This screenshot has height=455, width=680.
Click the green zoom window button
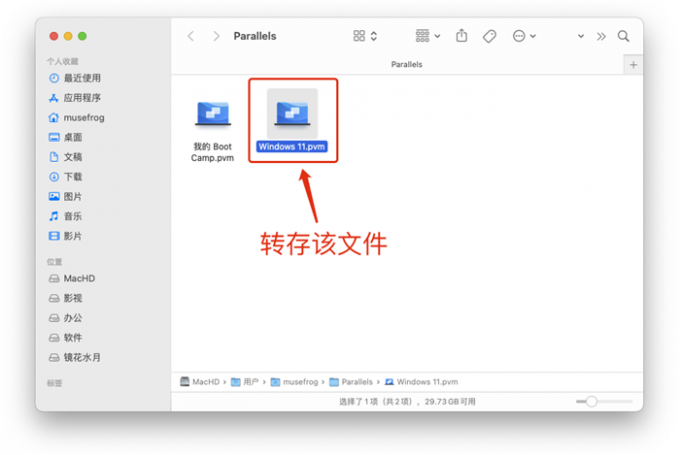[x=82, y=36]
